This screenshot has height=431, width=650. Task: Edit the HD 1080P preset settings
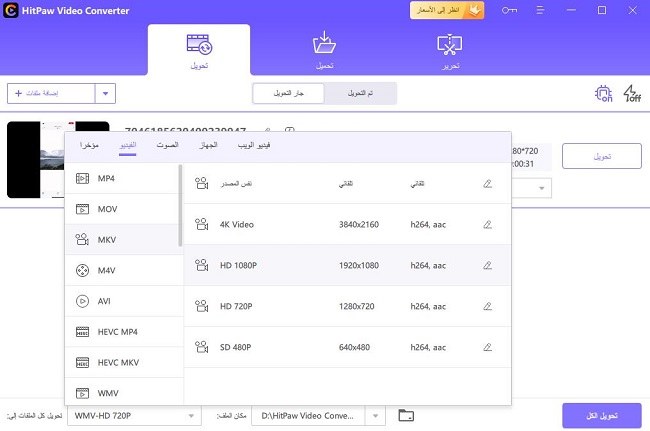[488, 265]
